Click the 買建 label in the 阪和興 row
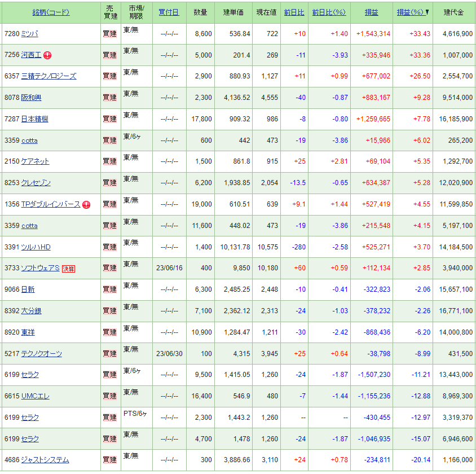 coord(109,98)
